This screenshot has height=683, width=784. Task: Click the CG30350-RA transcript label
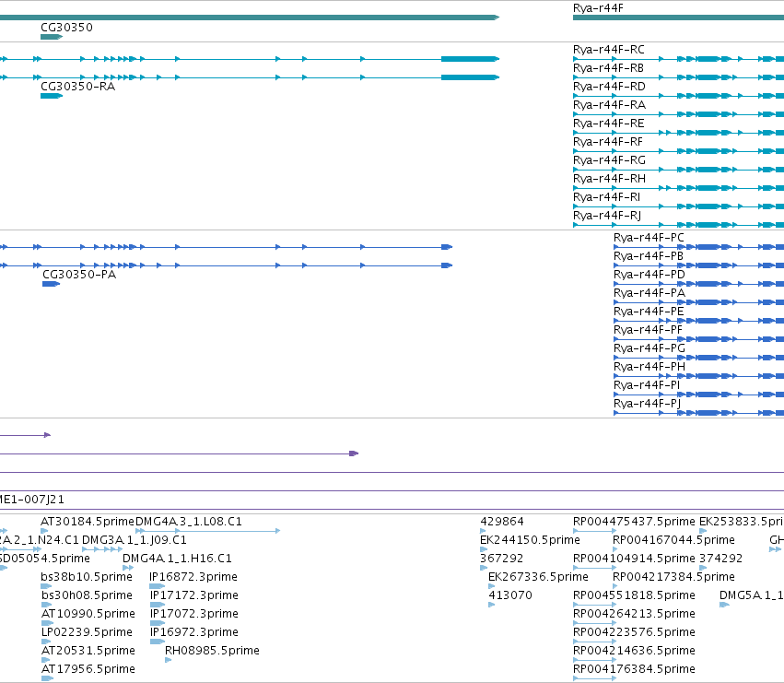78,87
